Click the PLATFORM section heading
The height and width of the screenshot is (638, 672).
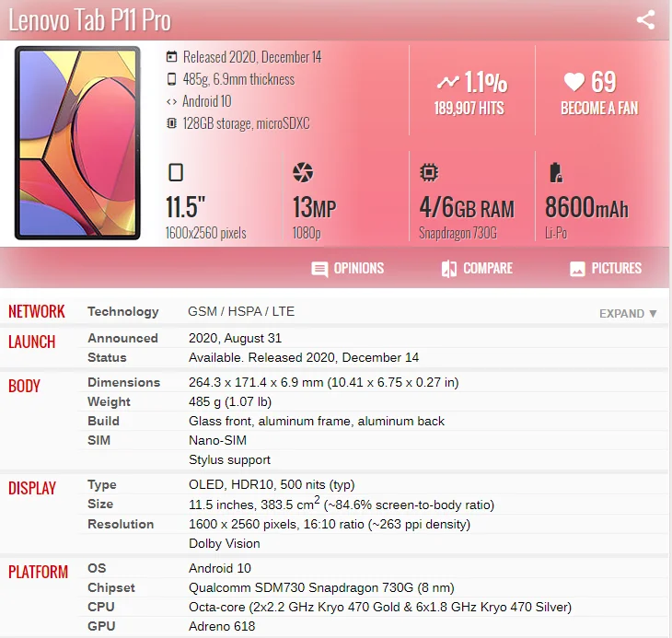38,572
